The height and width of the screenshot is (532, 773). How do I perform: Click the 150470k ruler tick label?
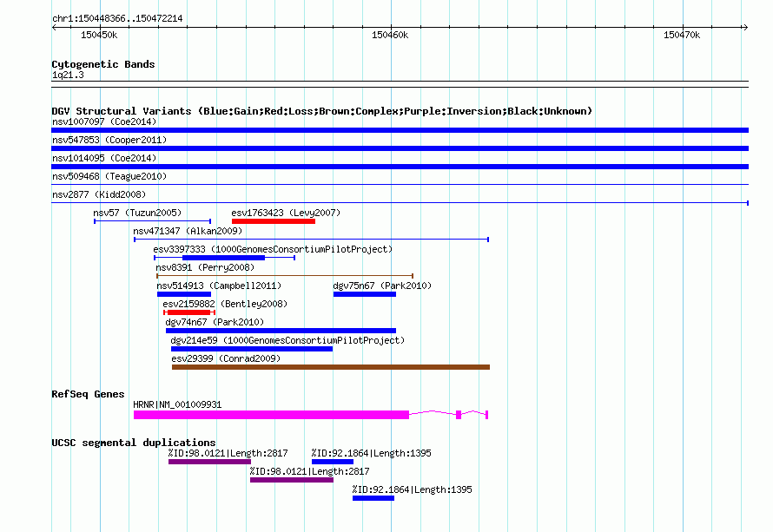682,35
